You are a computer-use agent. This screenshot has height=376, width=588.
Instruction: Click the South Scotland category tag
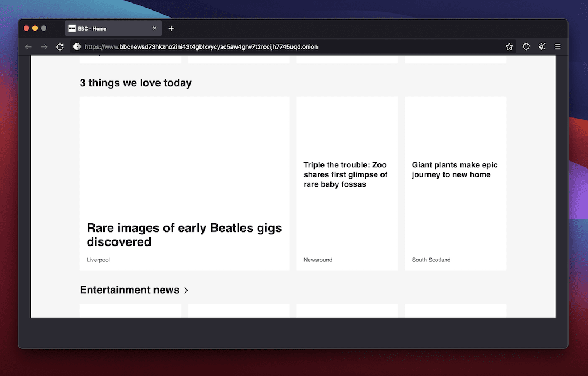[431, 260]
